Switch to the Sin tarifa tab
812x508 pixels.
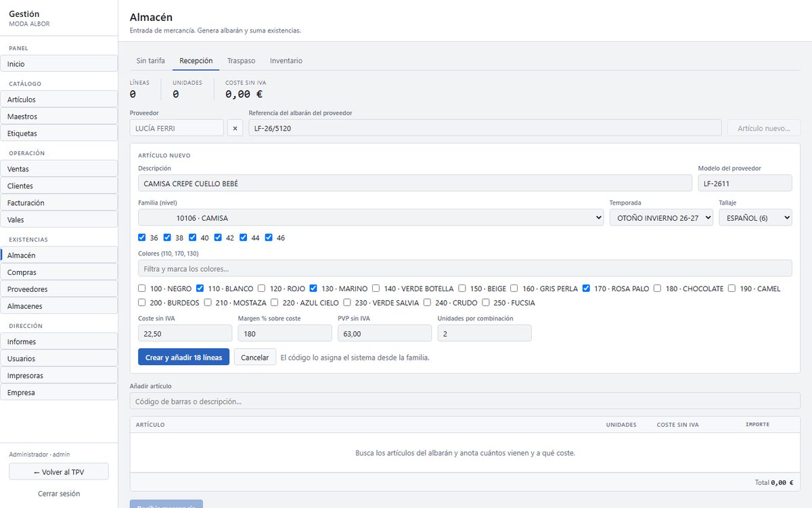pos(151,61)
